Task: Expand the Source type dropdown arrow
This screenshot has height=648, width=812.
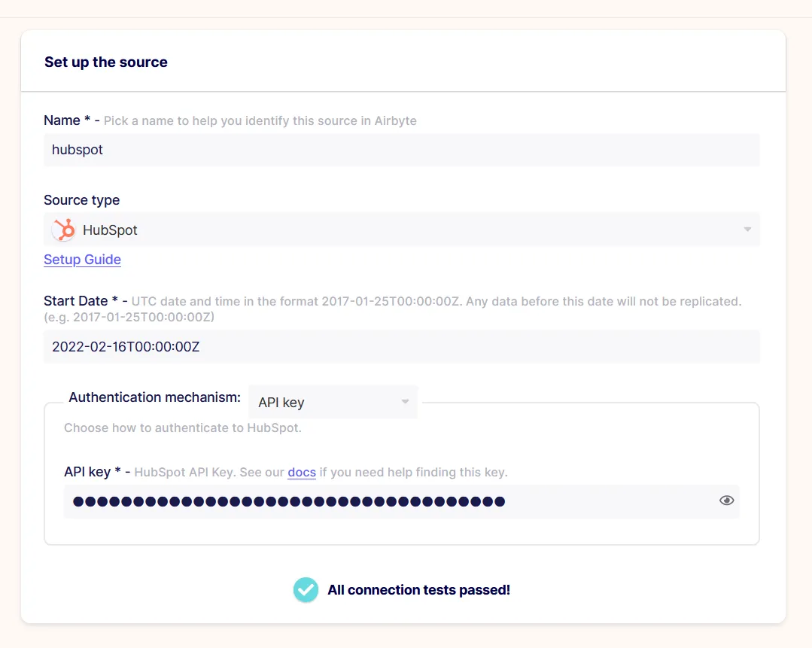Action: point(747,230)
